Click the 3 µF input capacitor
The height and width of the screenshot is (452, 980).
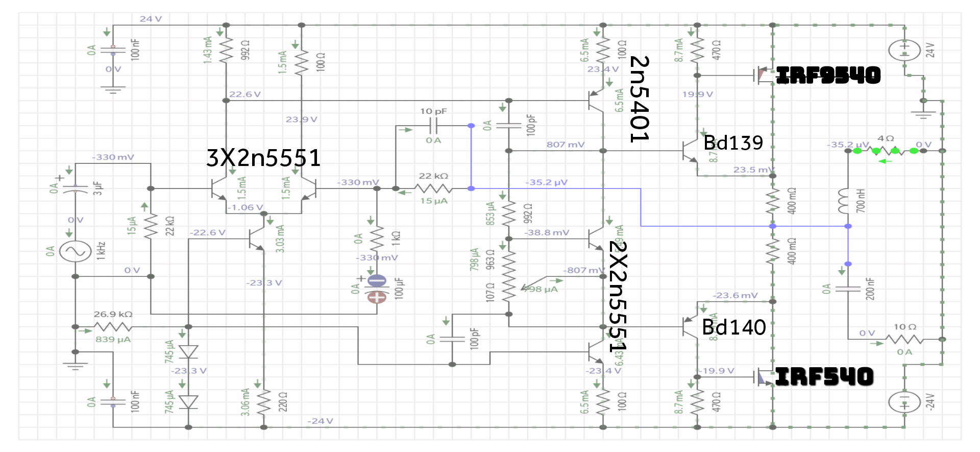point(75,188)
